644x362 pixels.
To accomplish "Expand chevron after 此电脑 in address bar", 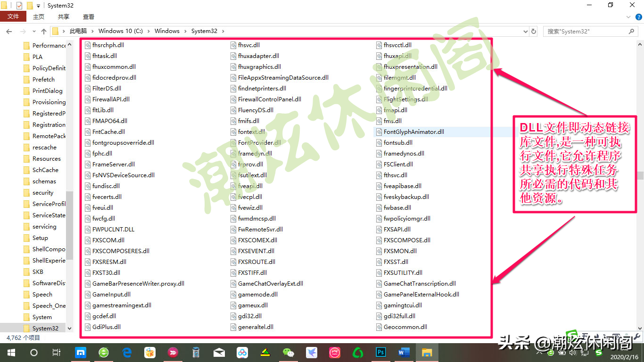I will pyautogui.click(x=92, y=31).
